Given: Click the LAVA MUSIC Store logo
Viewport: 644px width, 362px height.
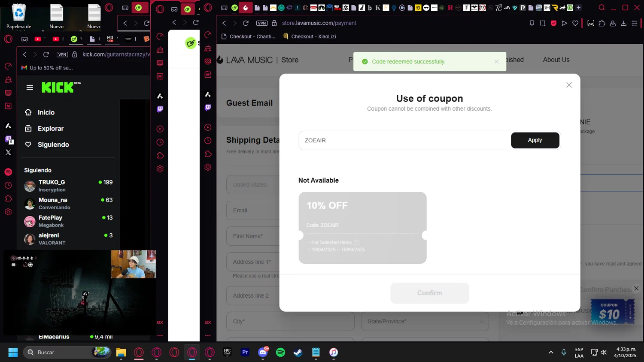Looking at the screenshot, I should (258, 60).
